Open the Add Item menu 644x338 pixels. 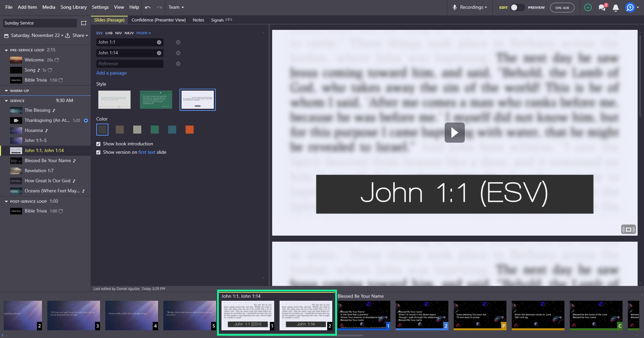click(27, 7)
